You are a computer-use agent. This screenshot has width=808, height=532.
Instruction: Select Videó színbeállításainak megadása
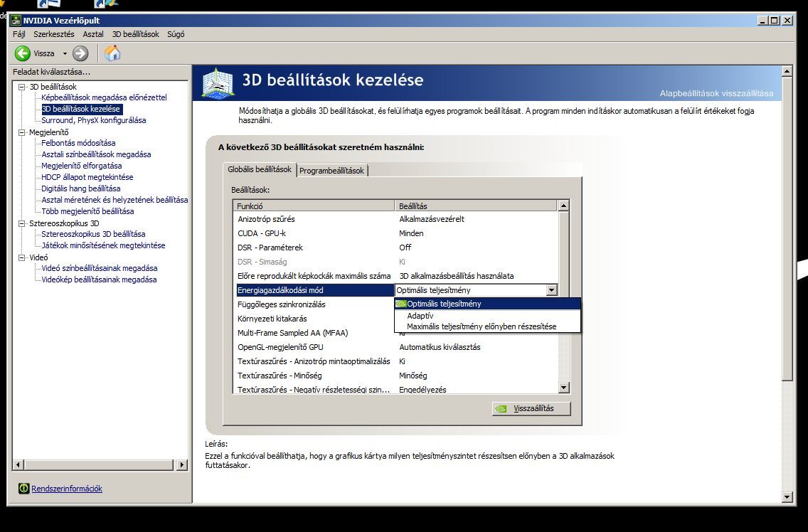(100, 268)
